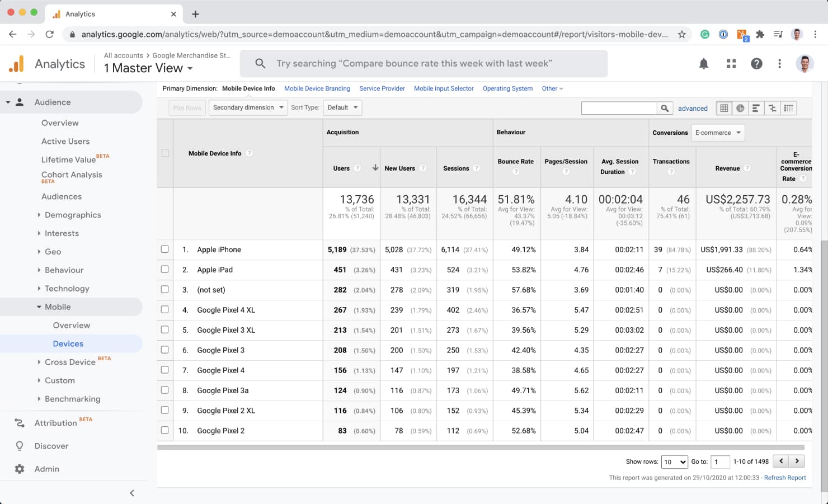Run the table filter search magnifier

coord(665,107)
